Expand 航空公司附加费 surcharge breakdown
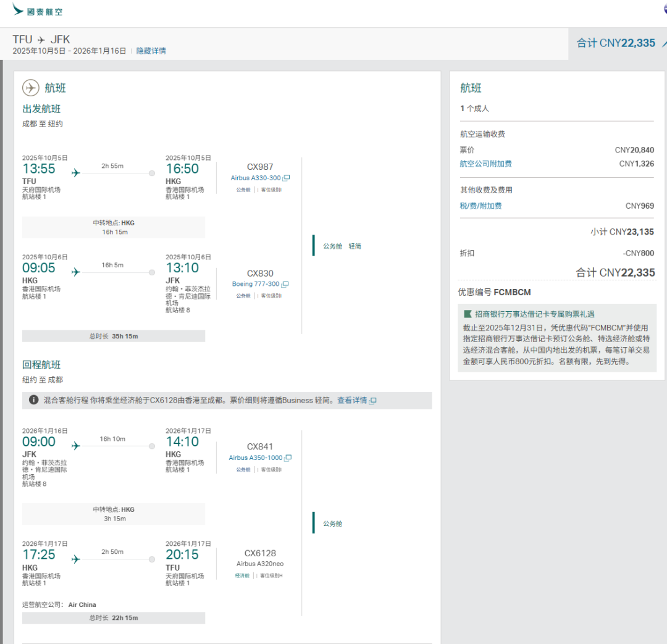Screen dimensions: 667x644 [485, 164]
